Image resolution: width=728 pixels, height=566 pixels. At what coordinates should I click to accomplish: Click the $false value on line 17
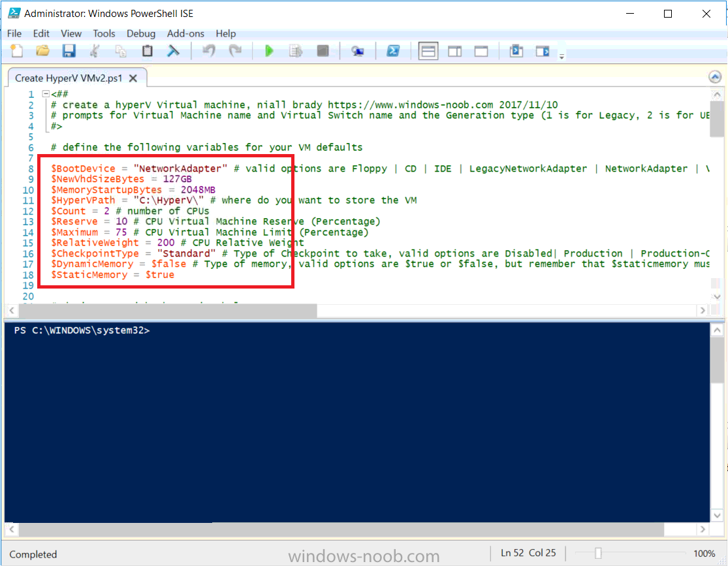(x=168, y=264)
